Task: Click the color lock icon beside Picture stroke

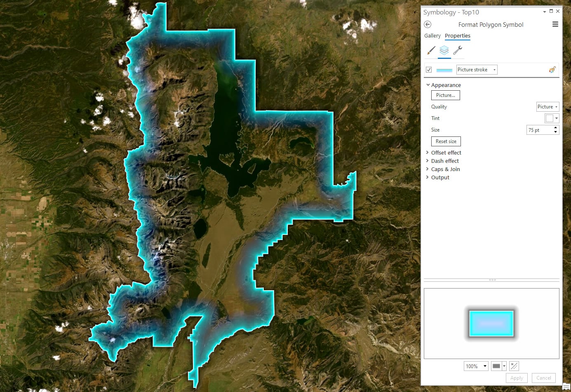Action: 552,70
